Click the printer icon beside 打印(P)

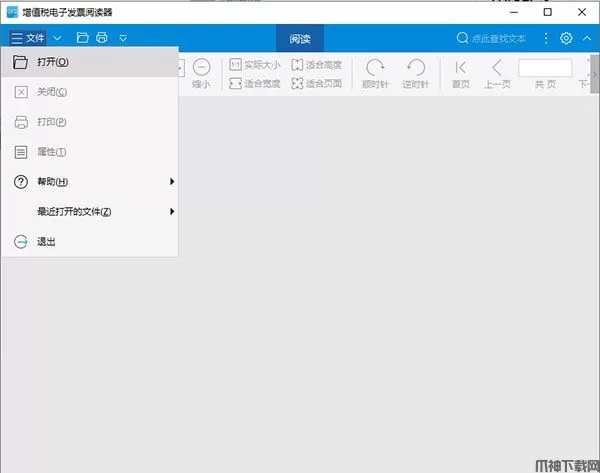pyautogui.click(x=21, y=122)
